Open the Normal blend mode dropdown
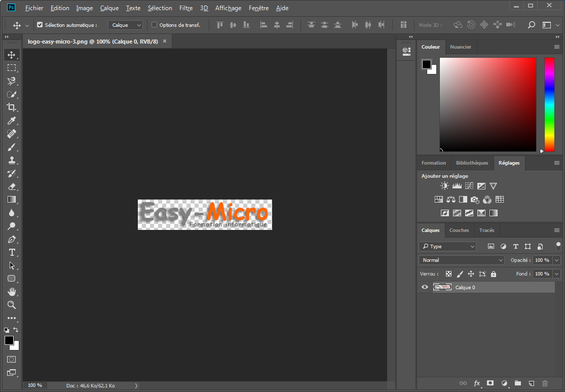This screenshot has height=392, width=565. click(462, 260)
